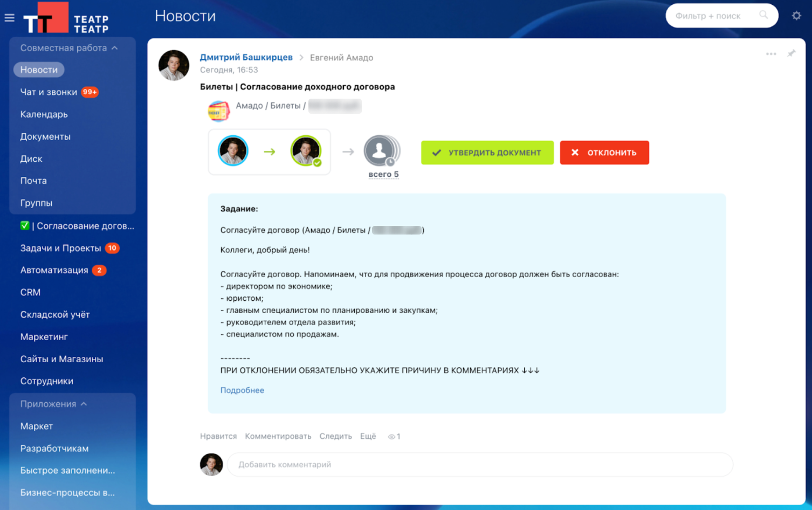Click Отклонить button
This screenshot has width=812, height=510.
(604, 153)
